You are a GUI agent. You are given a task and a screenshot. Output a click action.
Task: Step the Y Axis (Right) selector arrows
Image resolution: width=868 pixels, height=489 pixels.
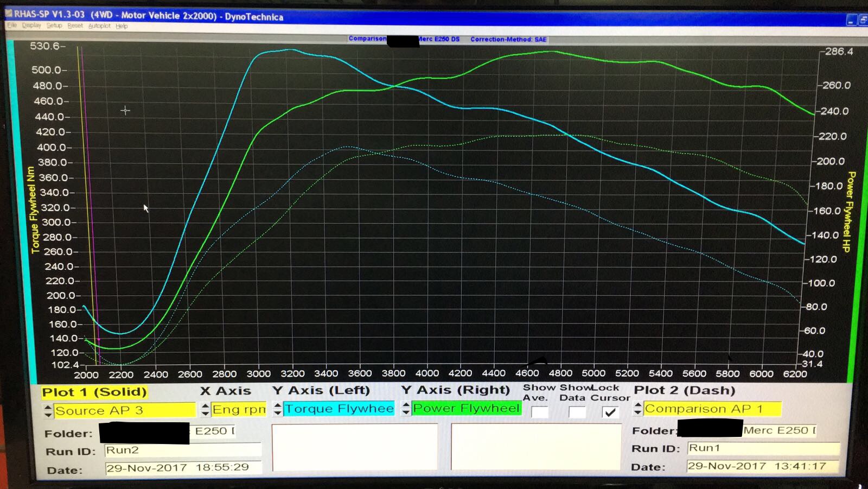pos(406,408)
